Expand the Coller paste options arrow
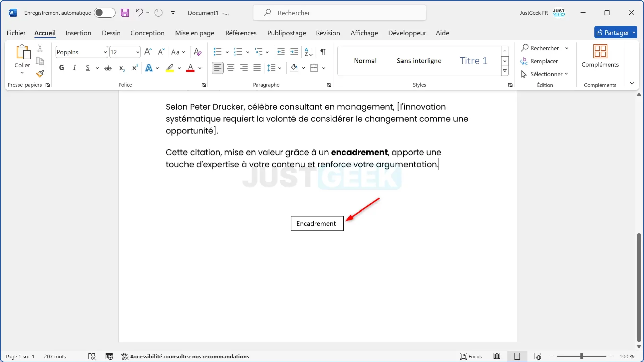Viewport: 644px width, 362px height. pyautogui.click(x=22, y=73)
